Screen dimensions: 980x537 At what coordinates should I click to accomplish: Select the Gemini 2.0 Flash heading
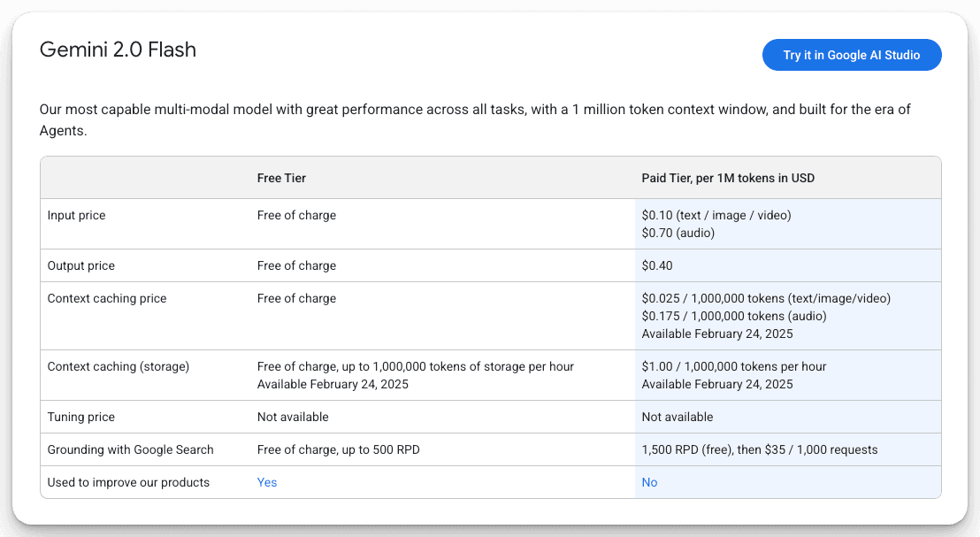tap(118, 50)
